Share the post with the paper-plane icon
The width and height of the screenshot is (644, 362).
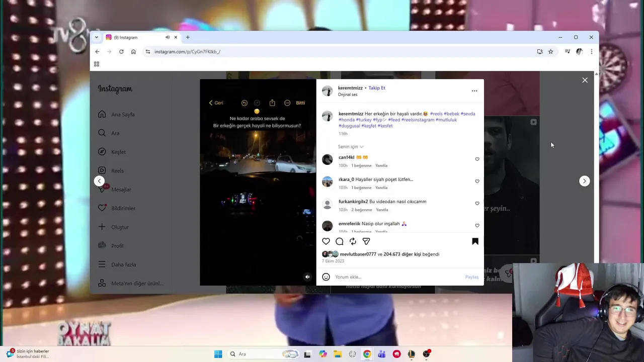pos(366,241)
